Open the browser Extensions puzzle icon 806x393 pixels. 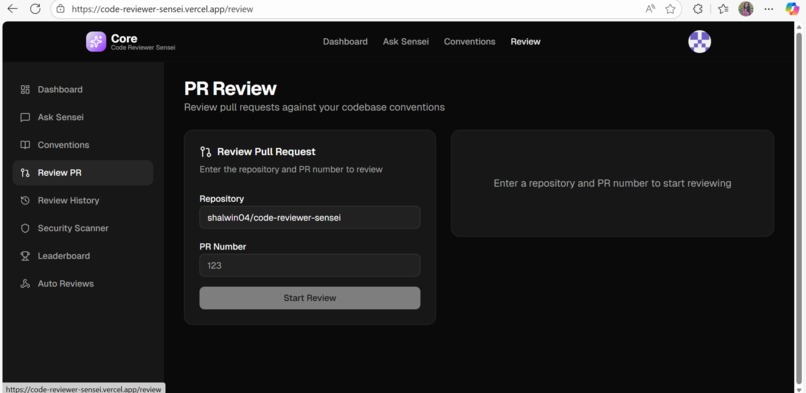[698, 9]
